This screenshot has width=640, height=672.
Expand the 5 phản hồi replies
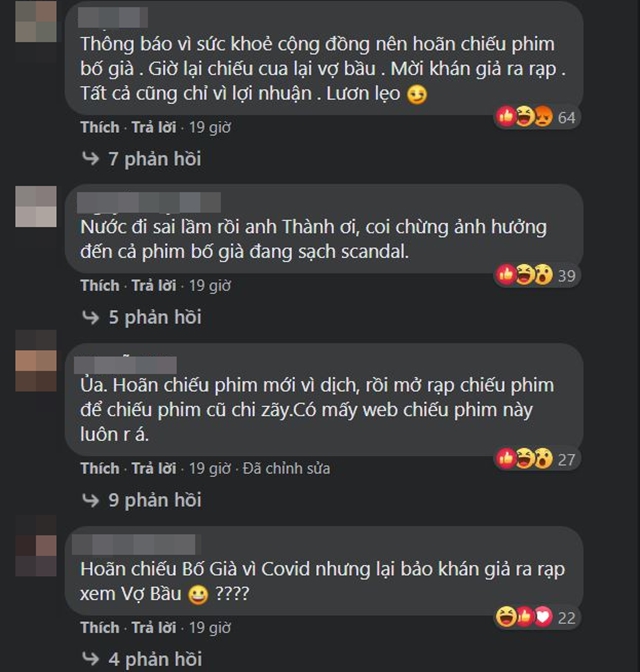tap(155, 318)
